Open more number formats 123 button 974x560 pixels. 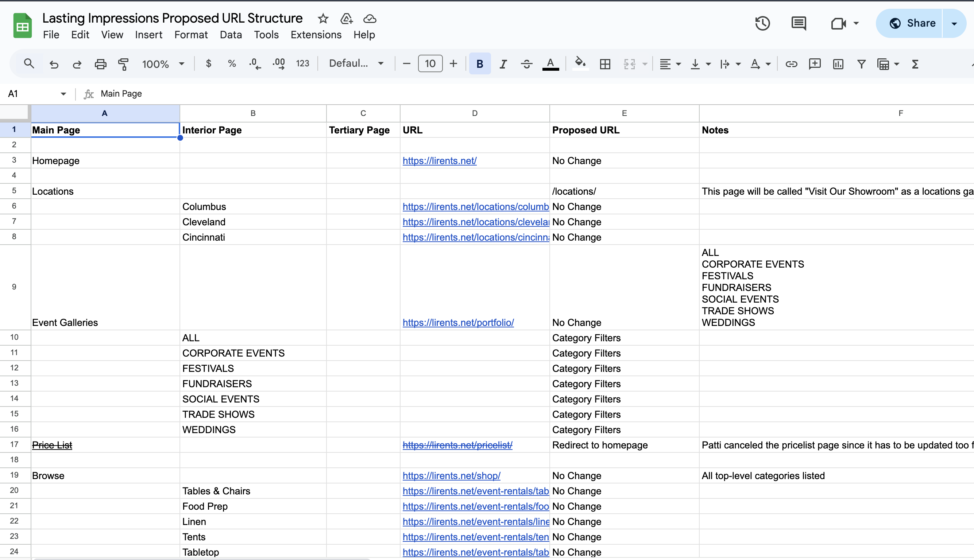(x=302, y=63)
